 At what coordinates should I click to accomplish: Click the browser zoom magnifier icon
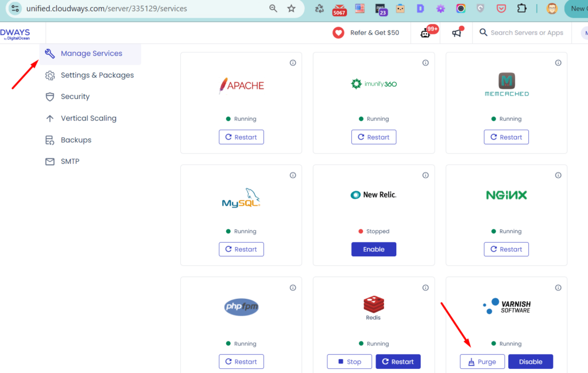273,9
